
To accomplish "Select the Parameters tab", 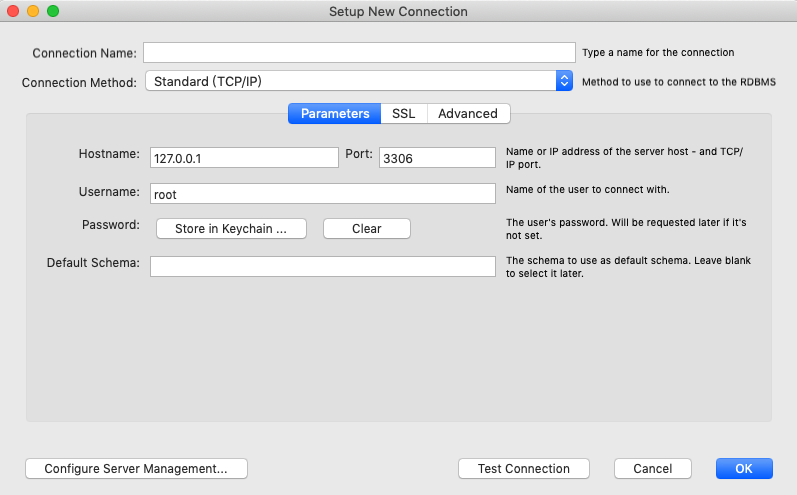I will (335, 114).
